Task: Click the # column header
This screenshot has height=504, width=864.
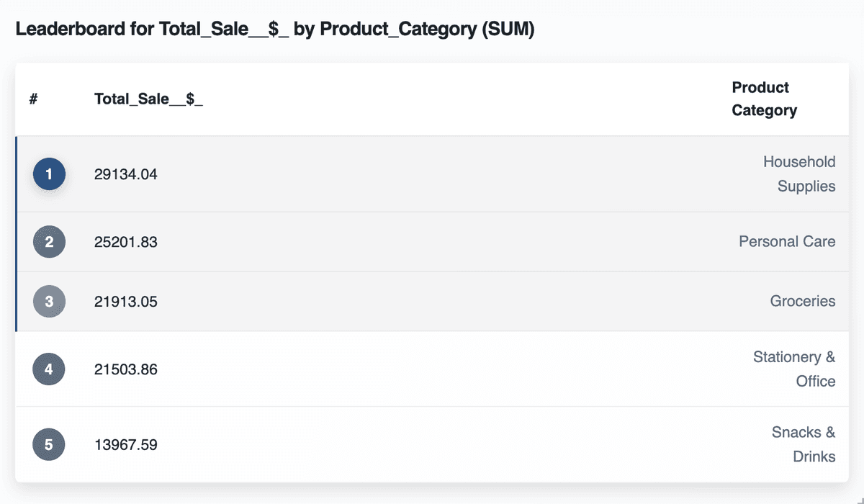Action: (33, 99)
